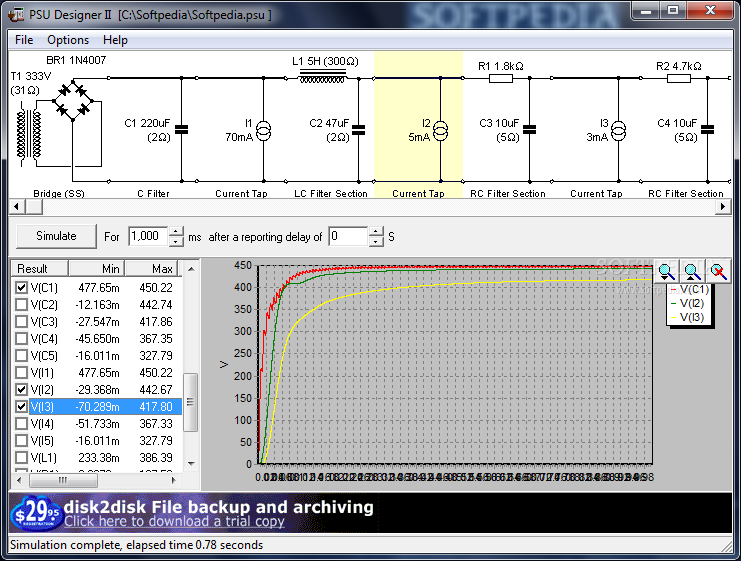Select the C Filter label
The image size is (741, 561).
[x=153, y=193]
